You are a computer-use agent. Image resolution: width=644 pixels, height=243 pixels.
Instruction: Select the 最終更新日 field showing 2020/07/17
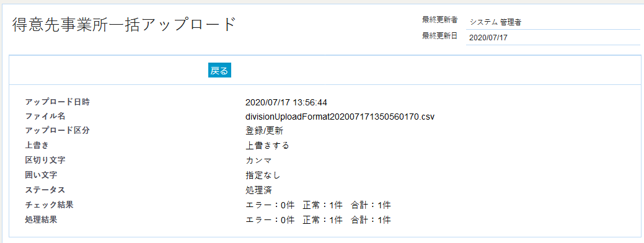click(x=553, y=37)
